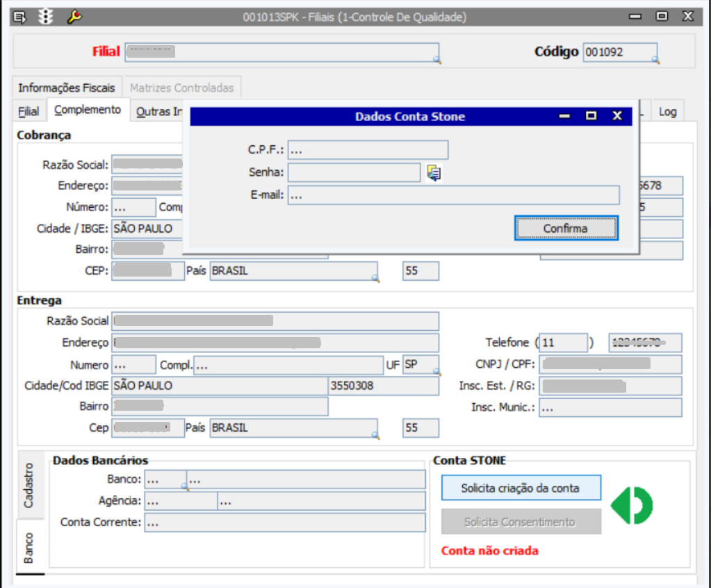
Task: Click Cobrança Cidade field SÃO PAULO
Action: pyautogui.click(x=147, y=229)
